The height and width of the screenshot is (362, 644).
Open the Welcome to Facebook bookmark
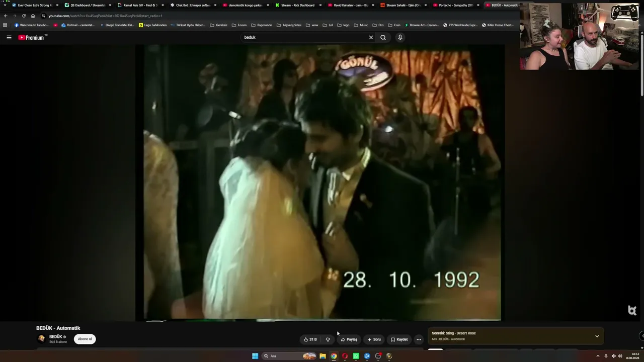click(32, 25)
